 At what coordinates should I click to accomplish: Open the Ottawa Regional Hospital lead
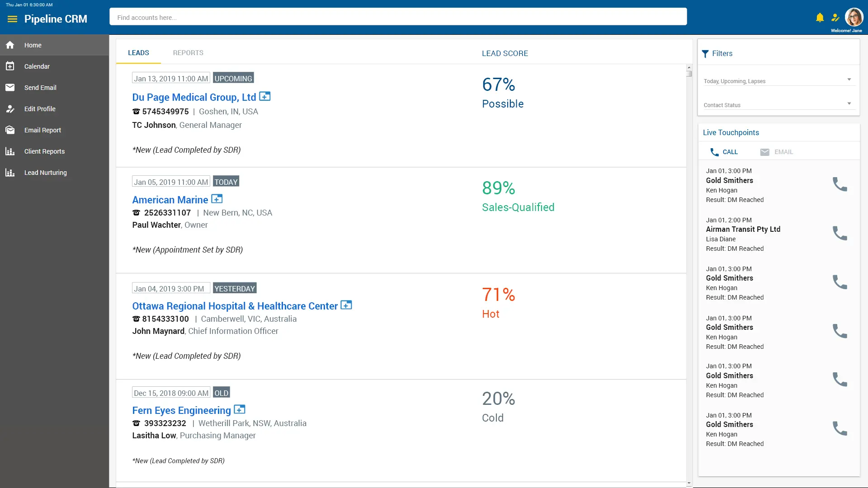pos(235,305)
